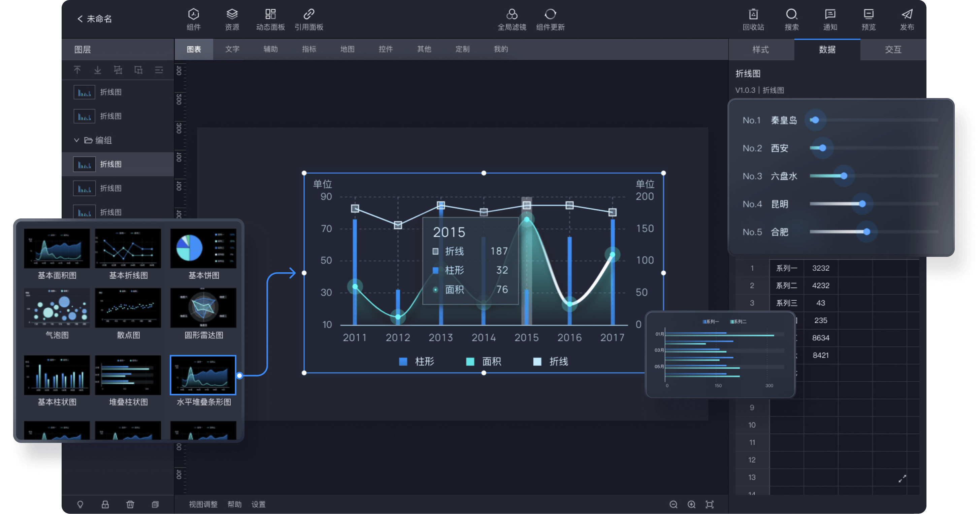Click the 引用面板 link icon

tap(308, 15)
